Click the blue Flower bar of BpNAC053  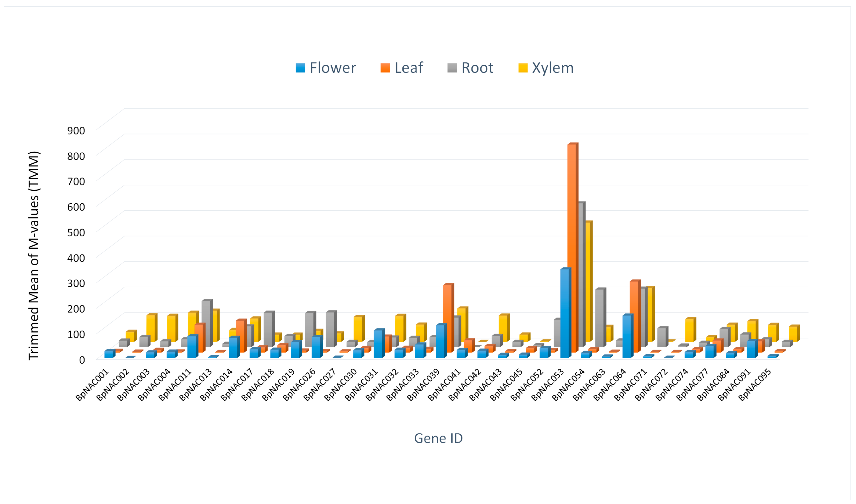[x=564, y=313]
